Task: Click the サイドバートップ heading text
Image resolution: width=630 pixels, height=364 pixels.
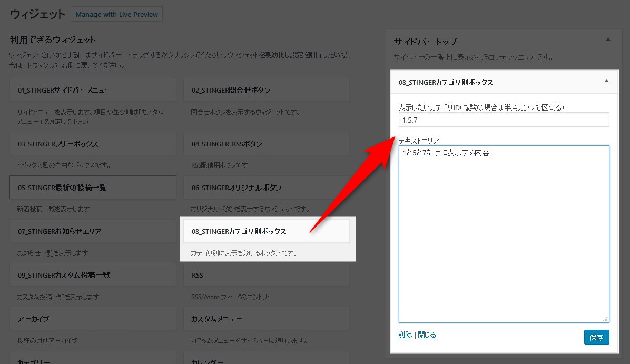Action: click(x=425, y=42)
